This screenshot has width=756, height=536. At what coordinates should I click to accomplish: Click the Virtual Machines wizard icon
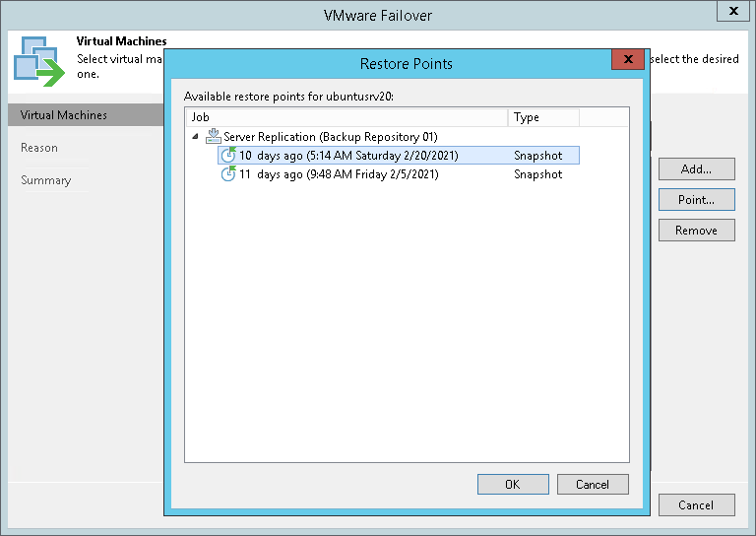pyautogui.click(x=39, y=61)
